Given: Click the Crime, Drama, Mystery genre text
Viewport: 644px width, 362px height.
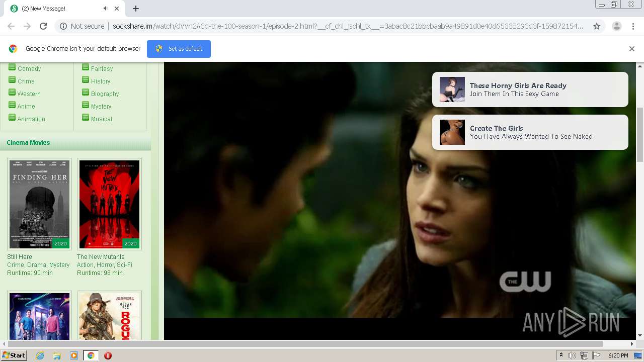Looking at the screenshot, I should pos(38,265).
